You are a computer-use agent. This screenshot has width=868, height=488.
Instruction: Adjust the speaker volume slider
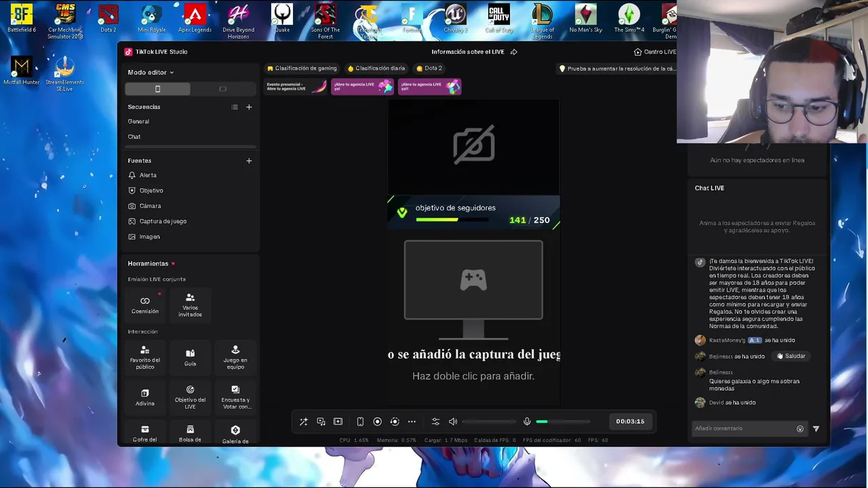(x=489, y=422)
